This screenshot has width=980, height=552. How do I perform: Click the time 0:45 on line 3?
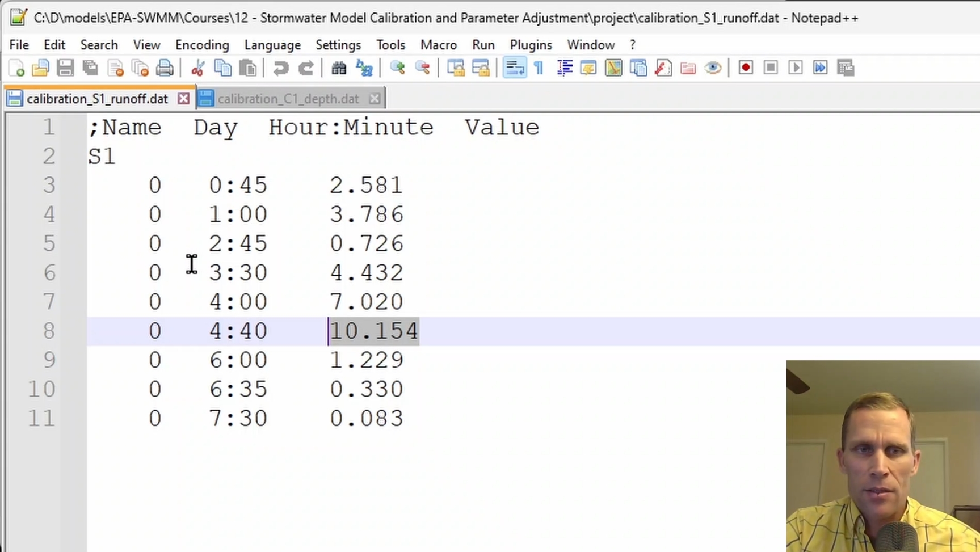click(x=238, y=186)
